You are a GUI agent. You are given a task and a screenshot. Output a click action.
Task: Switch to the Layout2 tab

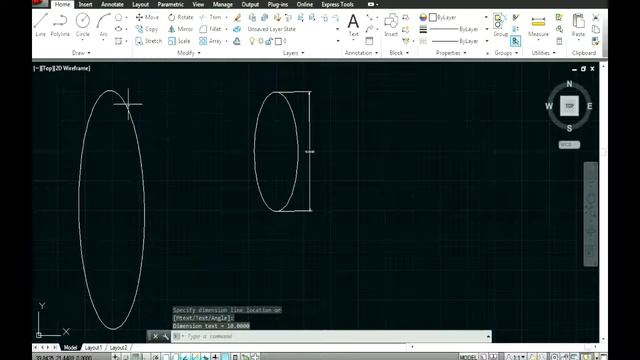118,348
